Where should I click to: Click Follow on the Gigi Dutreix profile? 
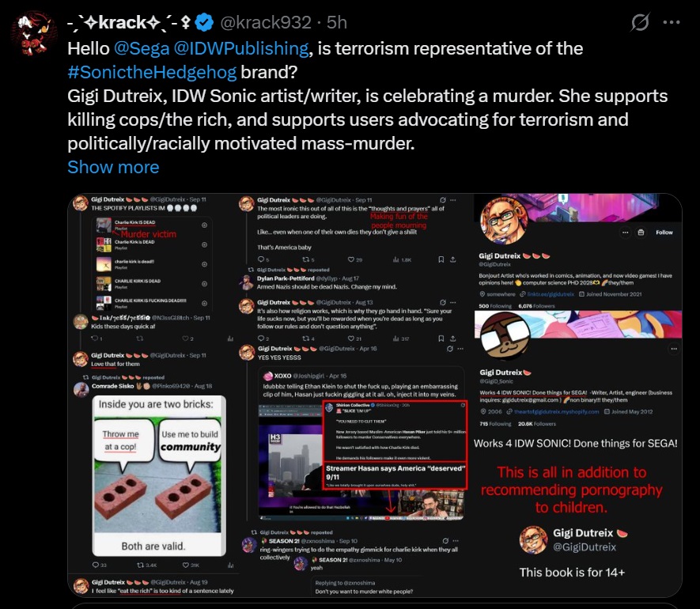(664, 233)
